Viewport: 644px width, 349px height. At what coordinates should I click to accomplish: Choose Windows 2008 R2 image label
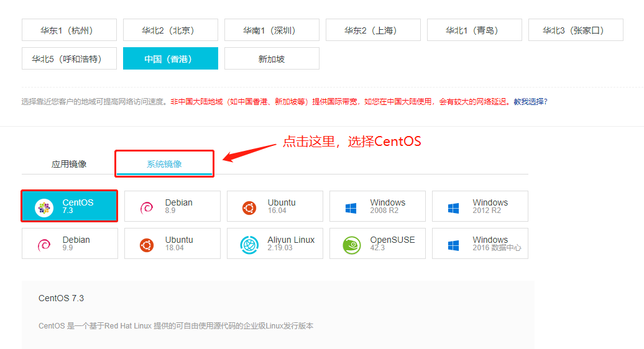[x=387, y=206]
